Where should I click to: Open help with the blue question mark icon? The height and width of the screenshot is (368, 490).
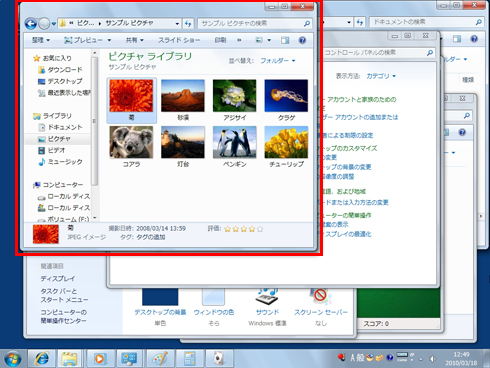tap(302, 40)
